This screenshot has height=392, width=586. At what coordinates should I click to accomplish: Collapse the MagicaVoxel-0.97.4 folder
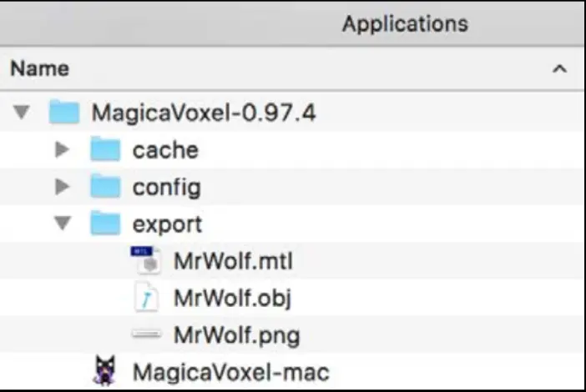(x=22, y=113)
